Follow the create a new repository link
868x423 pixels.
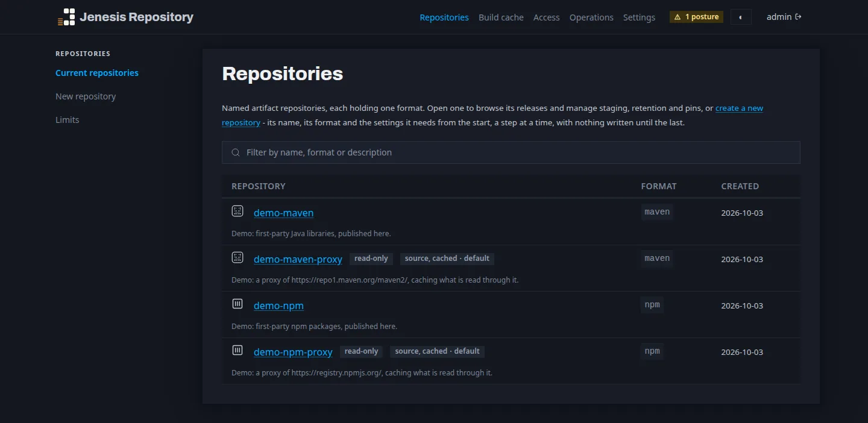[x=739, y=108]
